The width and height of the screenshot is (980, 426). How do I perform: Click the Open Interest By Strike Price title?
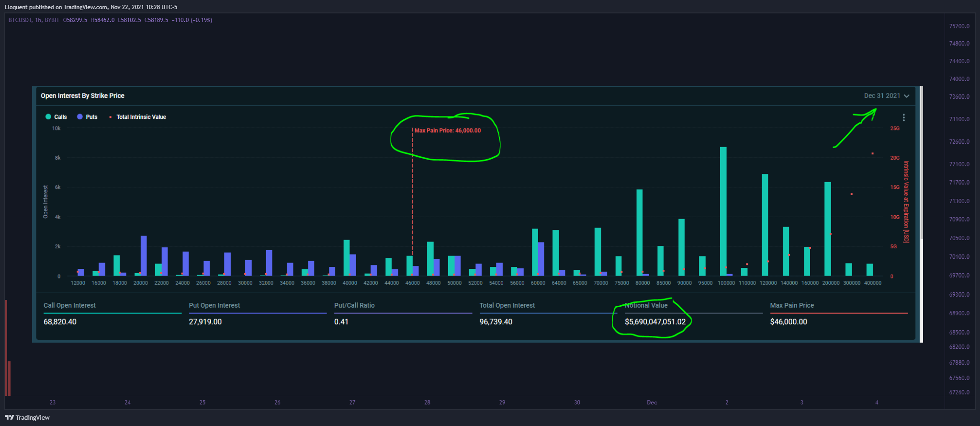[82, 96]
